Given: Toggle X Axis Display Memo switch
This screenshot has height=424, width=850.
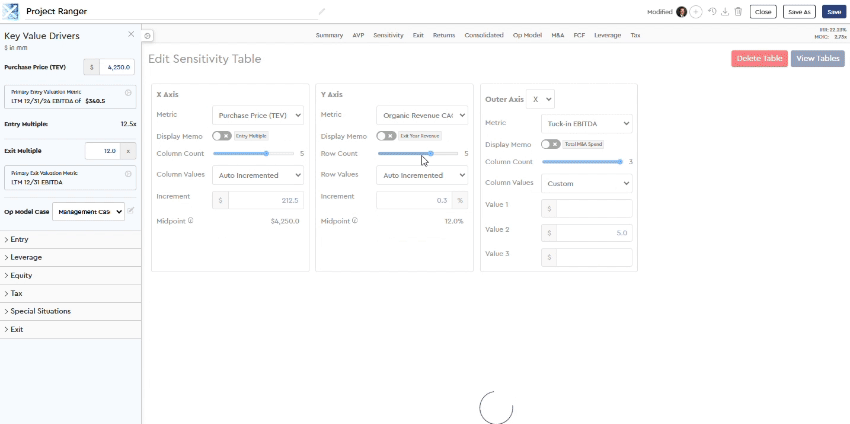Looking at the screenshot, I should (x=221, y=135).
